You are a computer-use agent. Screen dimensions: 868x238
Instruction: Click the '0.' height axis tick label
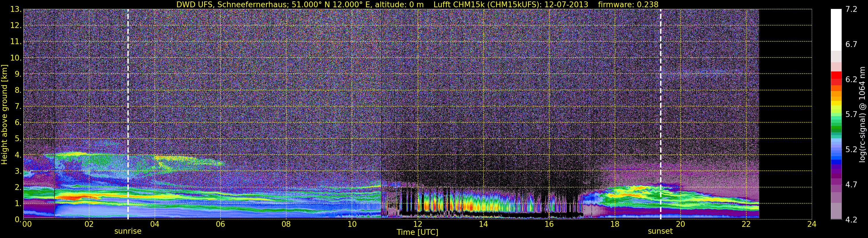point(18,220)
